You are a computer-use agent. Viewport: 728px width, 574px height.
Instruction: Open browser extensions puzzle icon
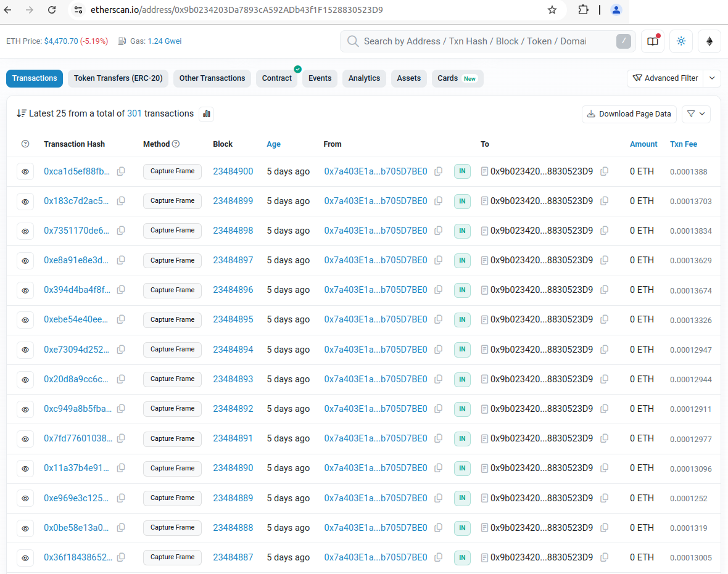583,10
